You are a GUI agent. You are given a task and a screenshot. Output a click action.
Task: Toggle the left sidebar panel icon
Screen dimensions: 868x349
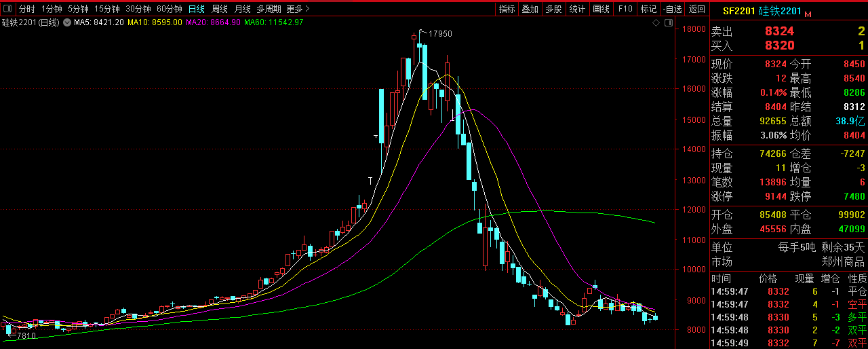click(7, 9)
